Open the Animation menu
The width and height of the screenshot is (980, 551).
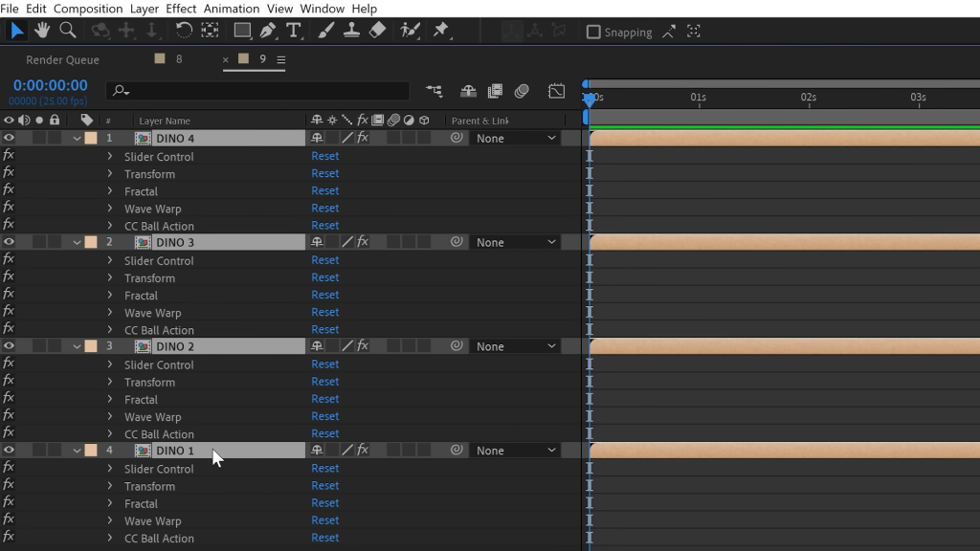pos(232,9)
